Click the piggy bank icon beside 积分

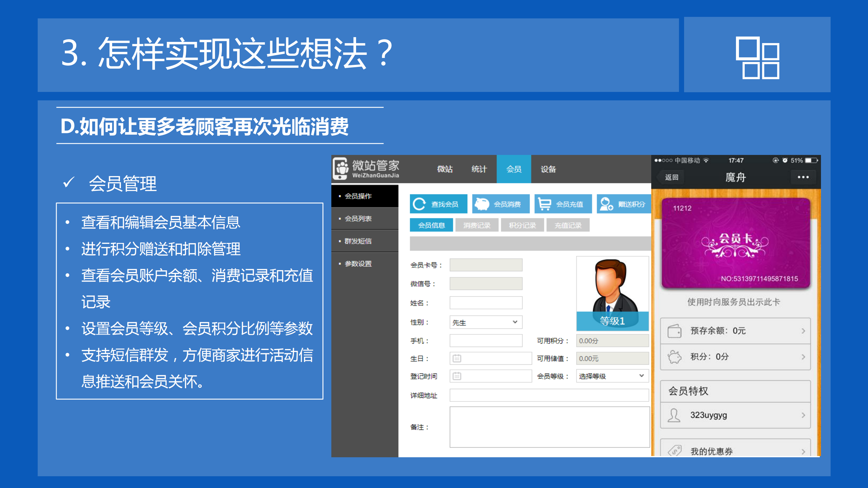tap(674, 357)
